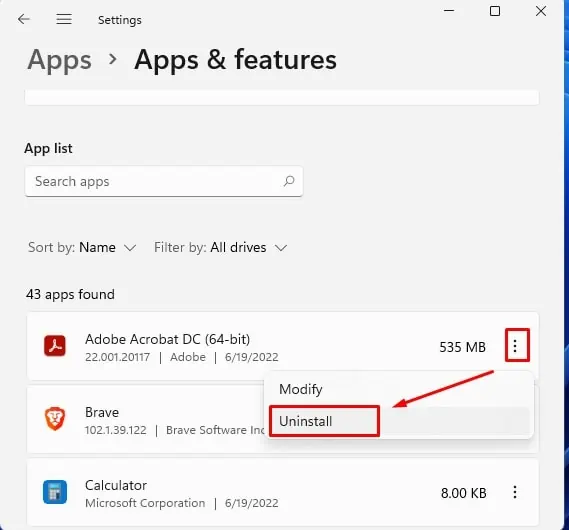Click the App list heading
Screen dimensions: 569x530
[x=48, y=148]
